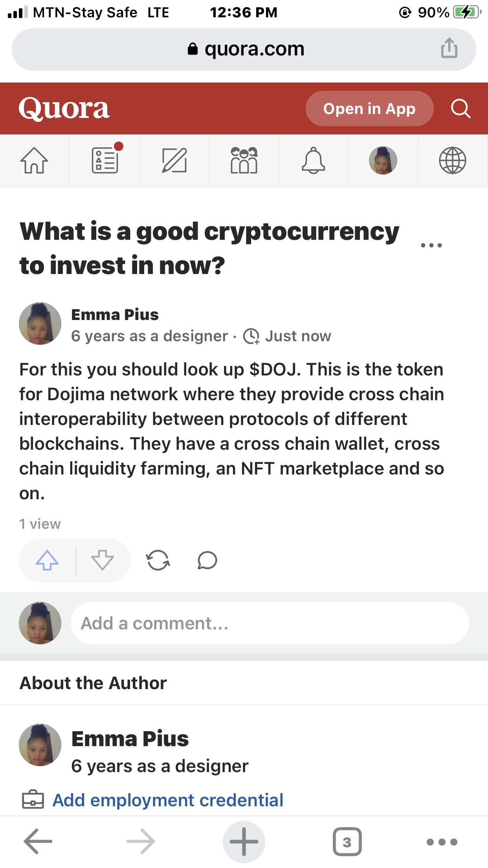
Task: Open the Spaces people icon
Action: pyautogui.click(x=244, y=160)
